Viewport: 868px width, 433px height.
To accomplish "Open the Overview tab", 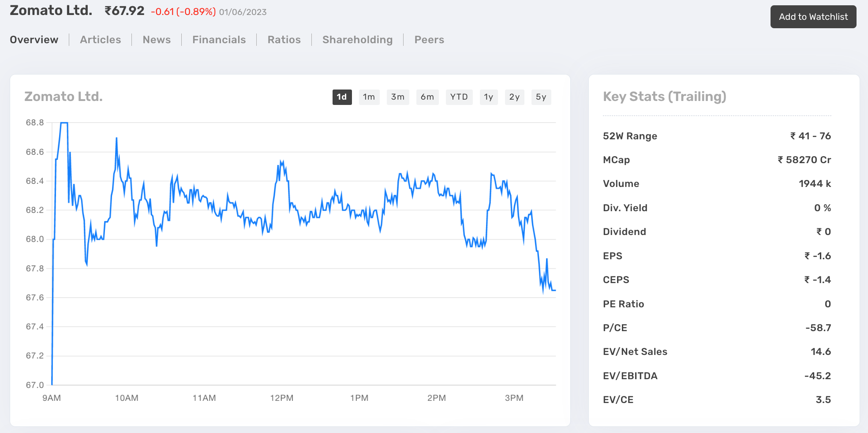I will pyautogui.click(x=34, y=40).
